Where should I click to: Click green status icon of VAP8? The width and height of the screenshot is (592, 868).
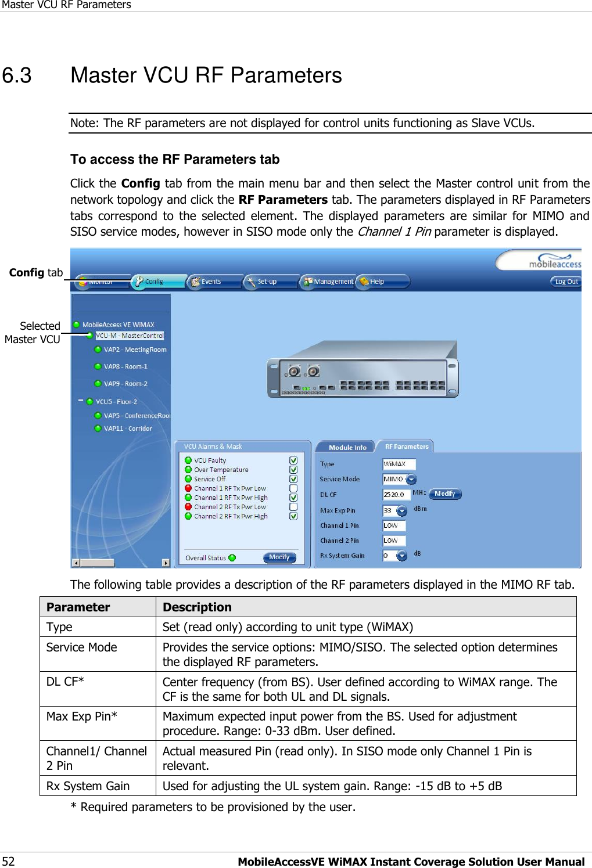tap(98, 366)
